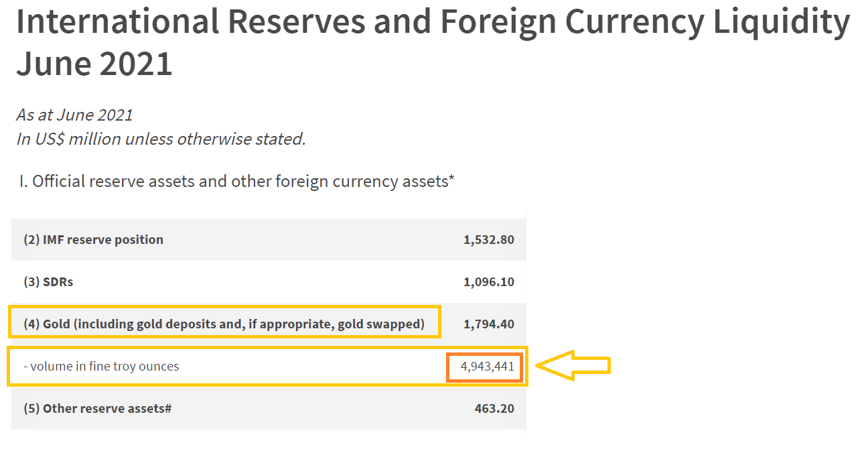The height and width of the screenshot is (451, 868).
Task: Click the value 463.20
Action: pyautogui.click(x=494, y=408)
